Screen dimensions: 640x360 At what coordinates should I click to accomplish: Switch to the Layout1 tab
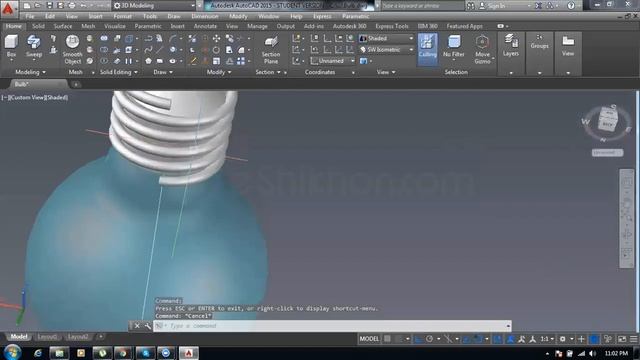click(x=47, y=337)
